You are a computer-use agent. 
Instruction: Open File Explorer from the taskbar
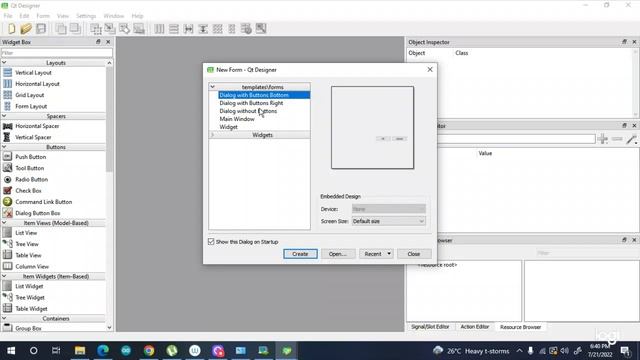[x=80, y=351]
